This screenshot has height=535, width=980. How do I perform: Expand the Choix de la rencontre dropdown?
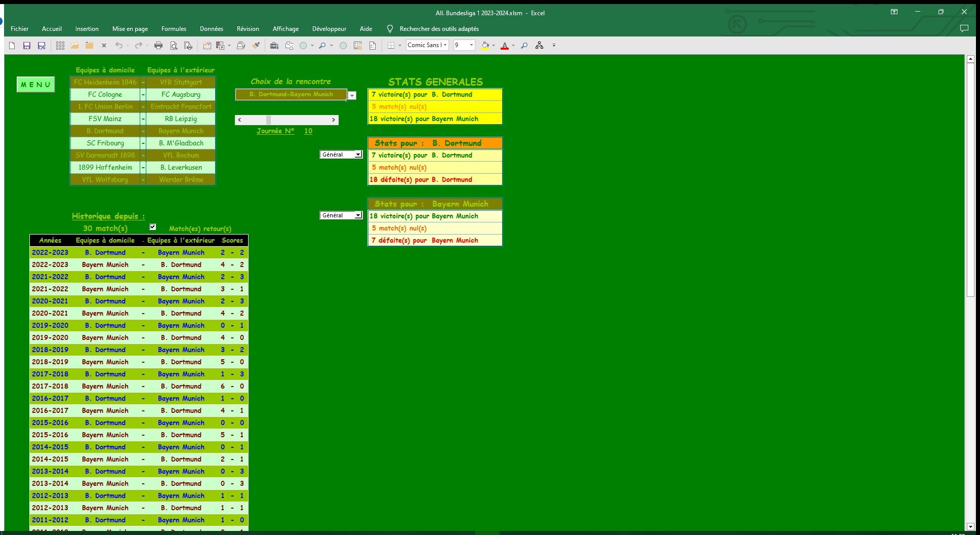coord(352,95)
